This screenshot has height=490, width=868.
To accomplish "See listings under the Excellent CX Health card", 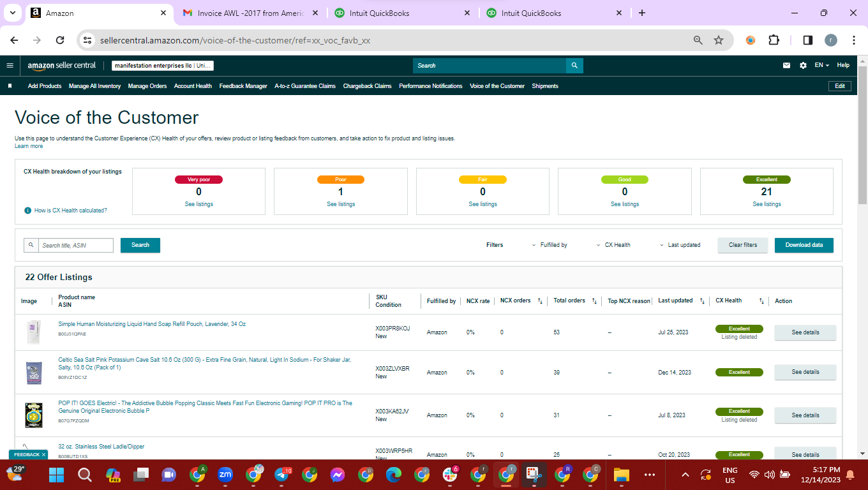I will [767, 204].
